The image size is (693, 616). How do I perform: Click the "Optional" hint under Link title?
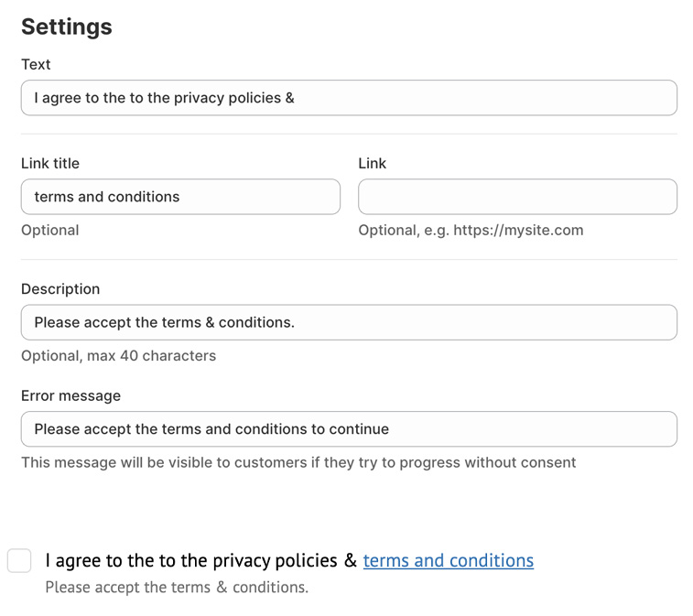pos(50,230)
